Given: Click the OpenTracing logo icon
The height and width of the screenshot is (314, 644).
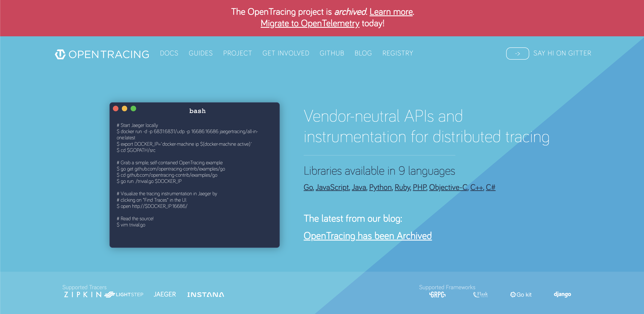Looking at the screenshot, I should point(60,54).
